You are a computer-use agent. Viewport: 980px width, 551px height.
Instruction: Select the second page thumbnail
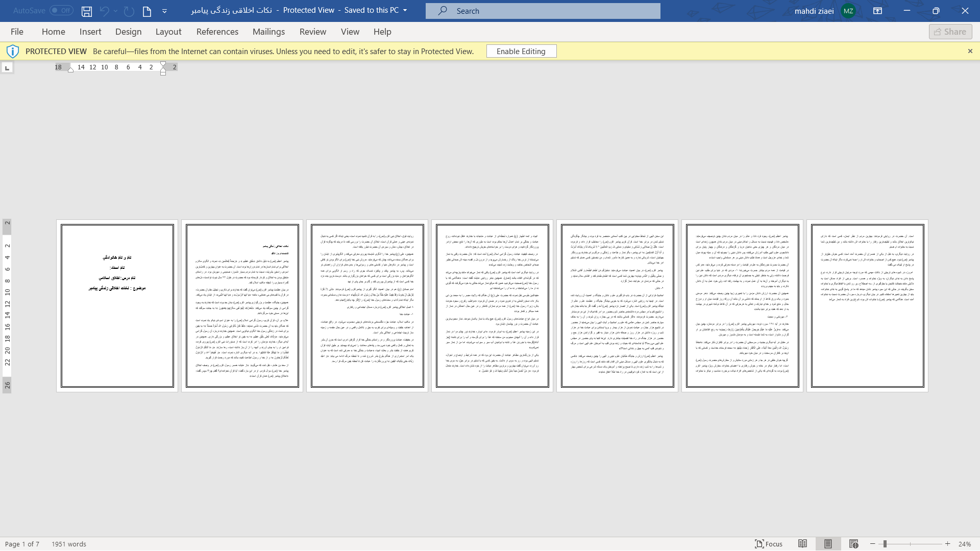[242, 306]
